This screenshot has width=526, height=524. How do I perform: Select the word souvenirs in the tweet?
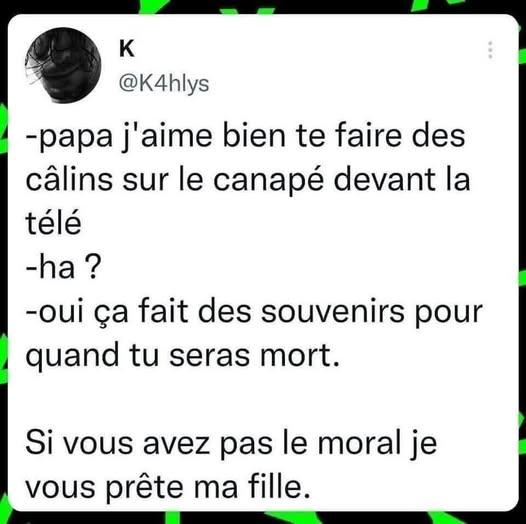click(333, 312)
